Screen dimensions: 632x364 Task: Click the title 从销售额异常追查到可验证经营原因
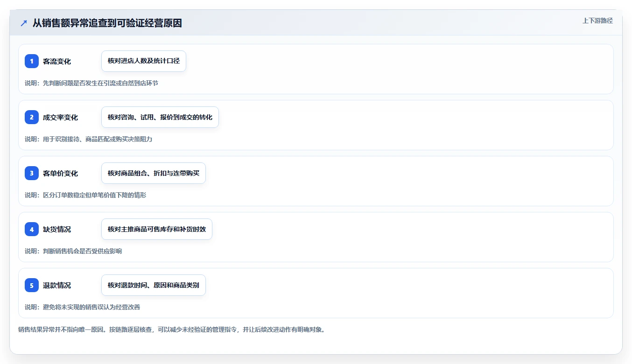[x=107, y=23]
